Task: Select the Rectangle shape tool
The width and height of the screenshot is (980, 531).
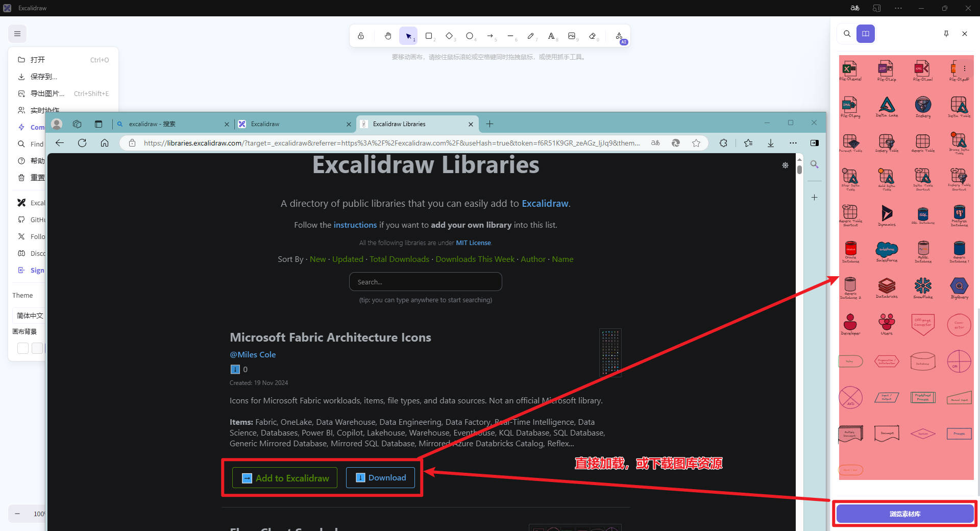Action: coord(429,36)
